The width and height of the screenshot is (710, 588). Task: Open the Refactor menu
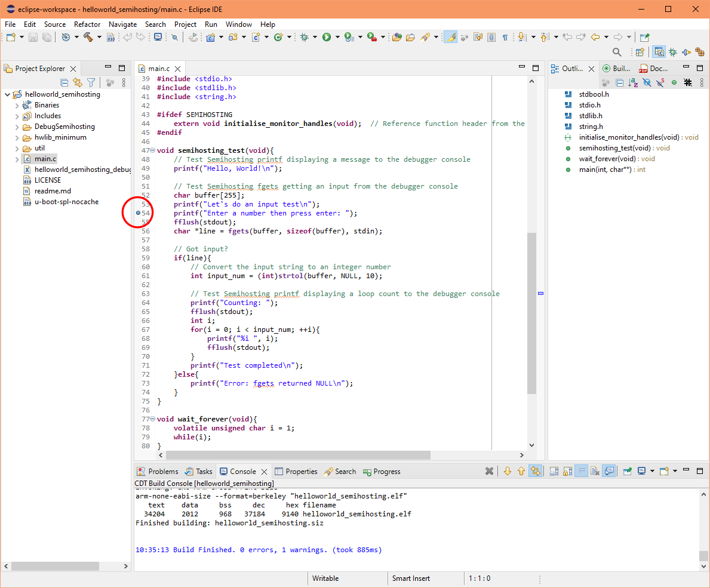[x=87, y=24]
